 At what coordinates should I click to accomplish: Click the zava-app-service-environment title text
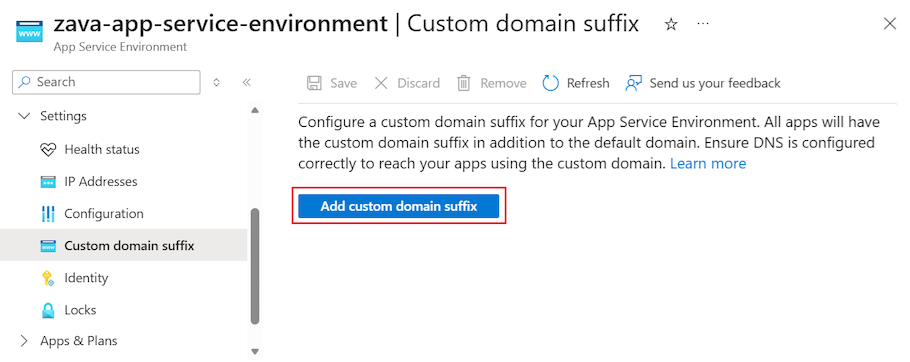point(221,24)
